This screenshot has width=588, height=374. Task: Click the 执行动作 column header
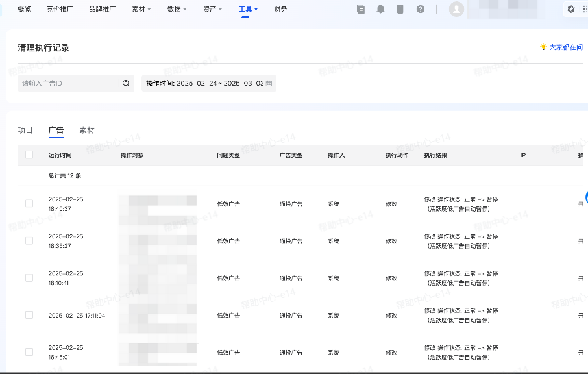pyautogui.click(x=397, y=155)
